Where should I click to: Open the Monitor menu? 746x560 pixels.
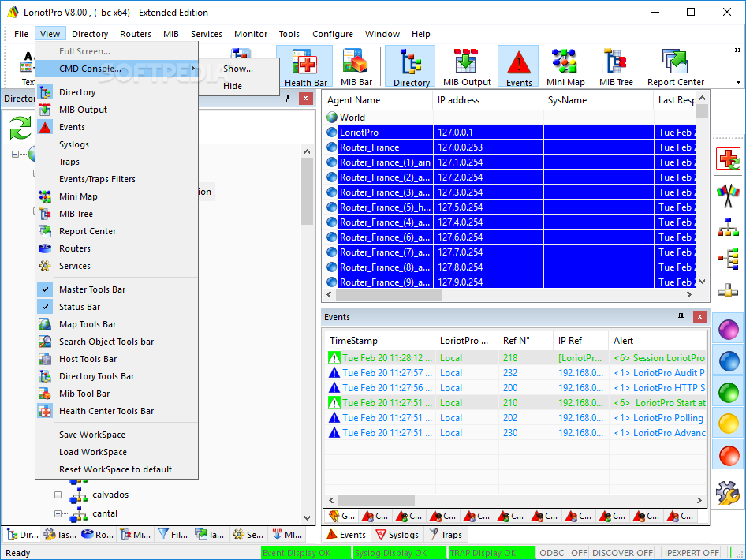pos(251,34)
